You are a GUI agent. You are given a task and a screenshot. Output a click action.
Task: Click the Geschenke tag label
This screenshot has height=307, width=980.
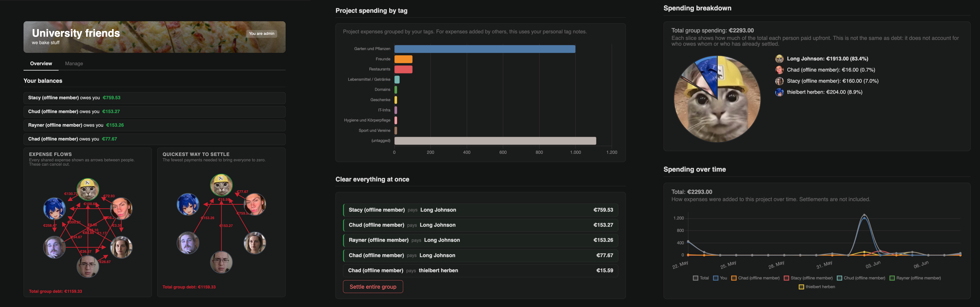tap(380, 100)
